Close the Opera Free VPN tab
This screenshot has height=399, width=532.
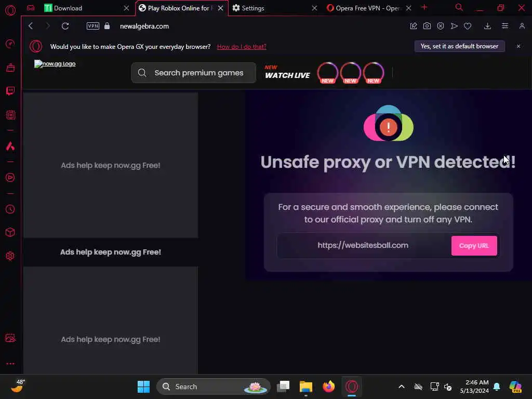click(x=409, y=8)
